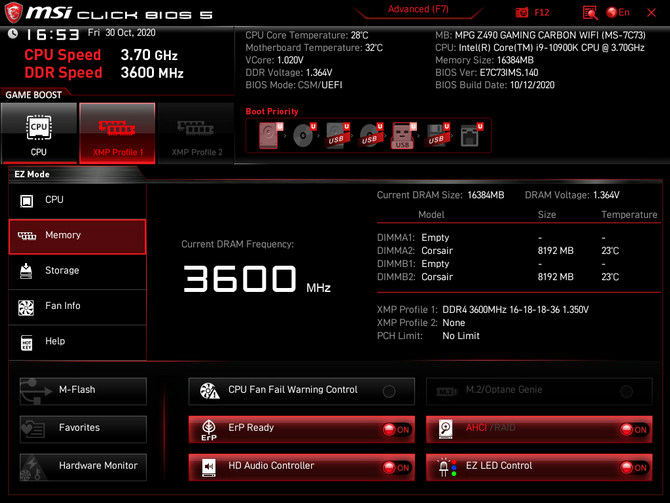670x503 pixels.
Task: Click the EZ LED lamp icon
Action: point(447,467)
